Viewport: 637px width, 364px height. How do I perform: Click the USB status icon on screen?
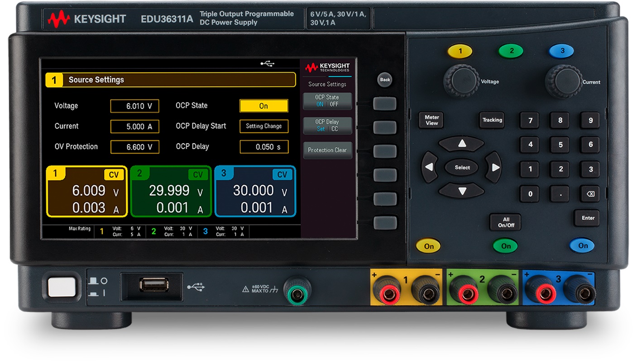268,64
